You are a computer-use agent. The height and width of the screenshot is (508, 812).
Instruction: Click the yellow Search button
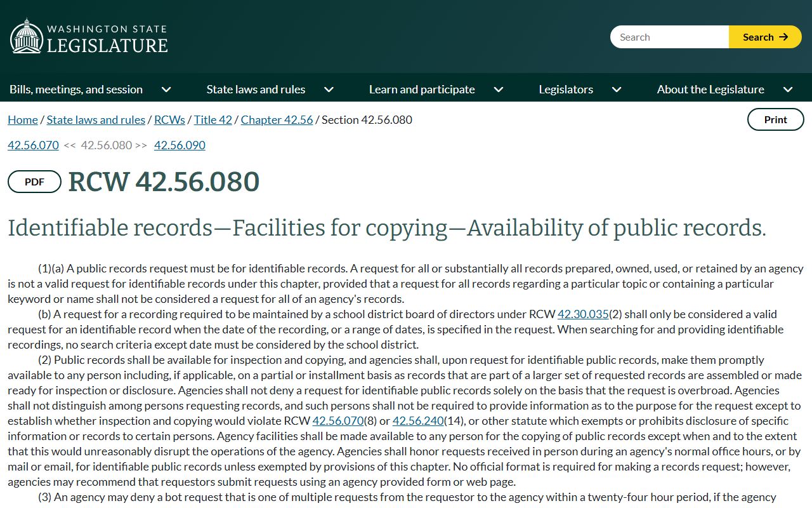(765, 37)
